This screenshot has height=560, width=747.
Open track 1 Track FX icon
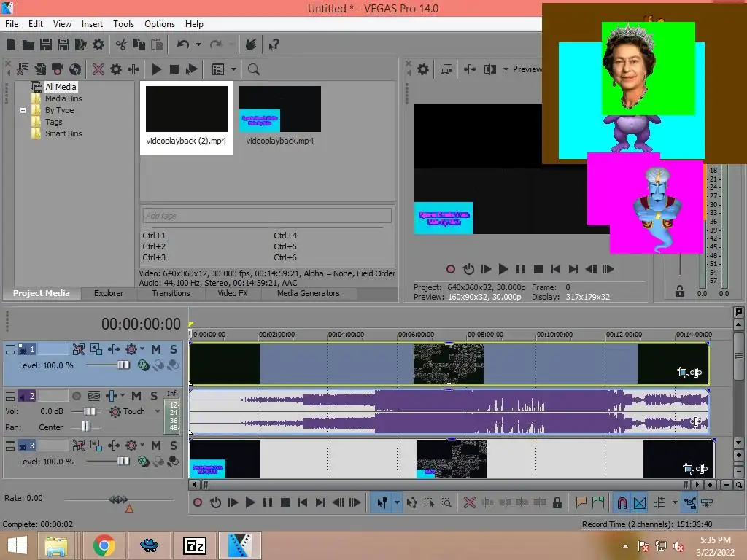coord(131,349)
